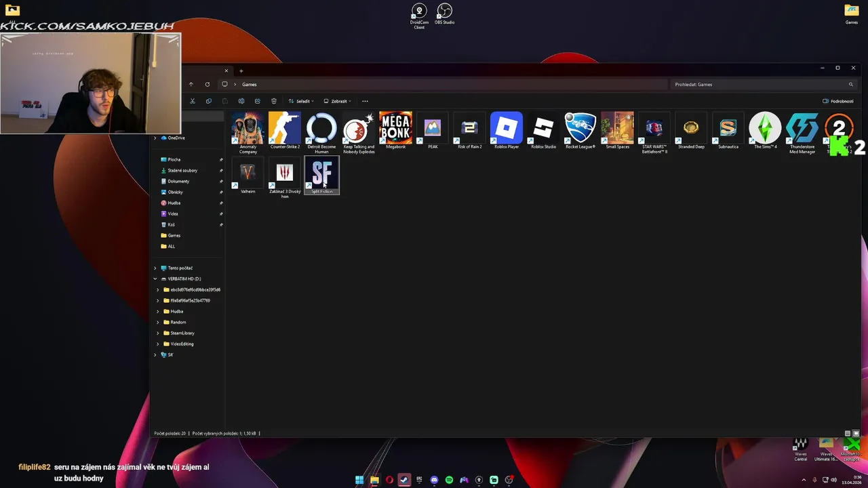Select Rocket League shortcut
868x488 pixels.
[x=580, y=131]
